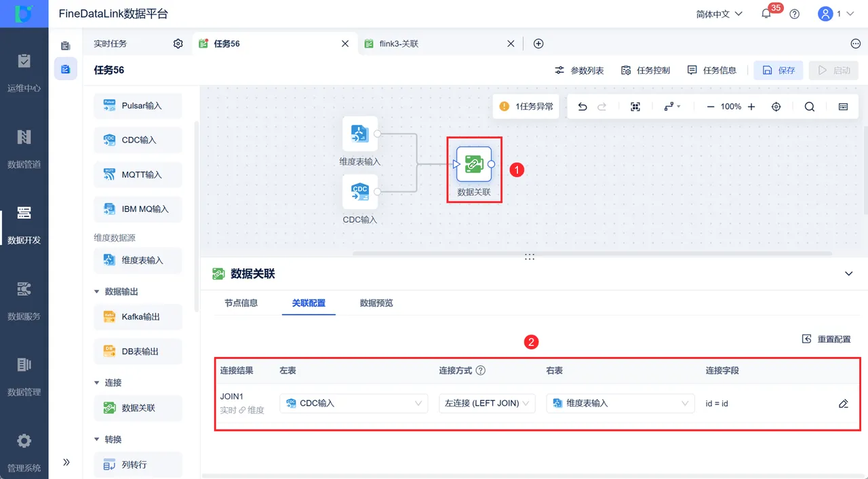Open settings gear next to 实时任务
The height and width of the screenshot is (479, 868).
(x=178, y=43)
